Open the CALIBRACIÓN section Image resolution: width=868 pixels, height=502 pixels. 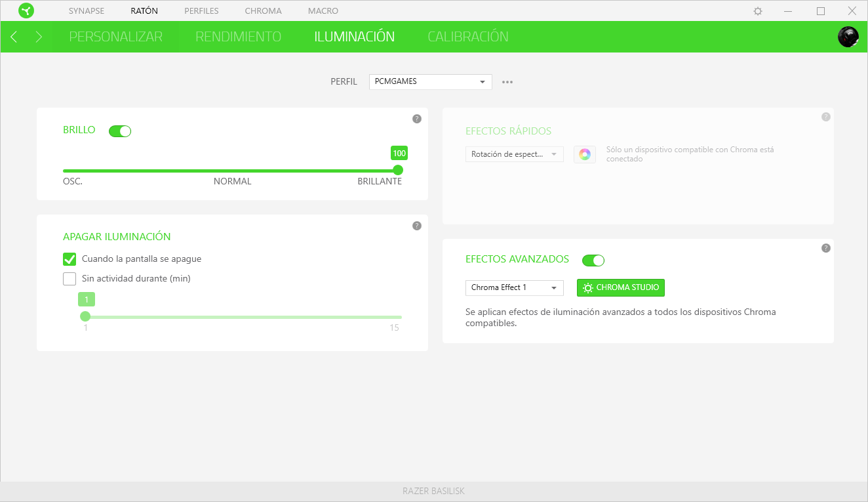point(468,37)
